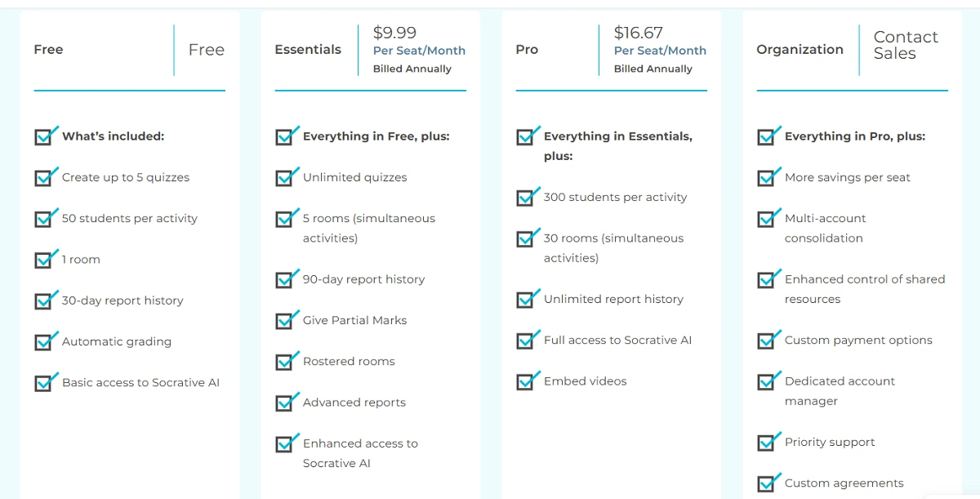Viewport: 980px width, 499px height.
Task: Click checkmark icon next to Priority support
Action: coord(768,443)
